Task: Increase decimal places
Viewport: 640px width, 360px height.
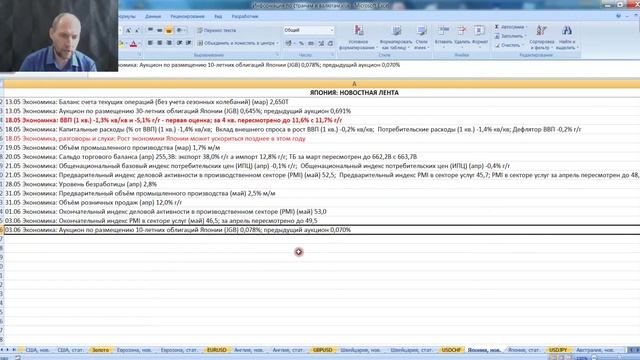Action: [321, 43]
